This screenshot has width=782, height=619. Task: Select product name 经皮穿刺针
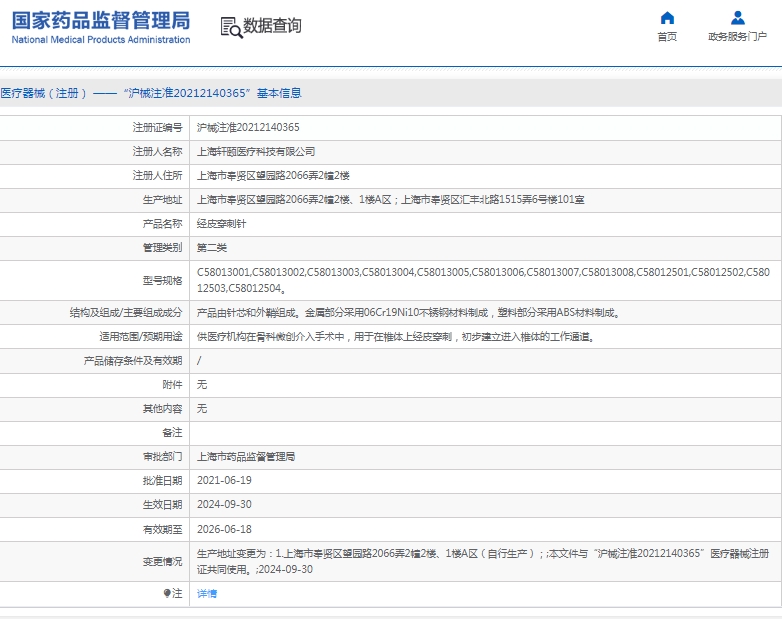(x=221, y=223)
